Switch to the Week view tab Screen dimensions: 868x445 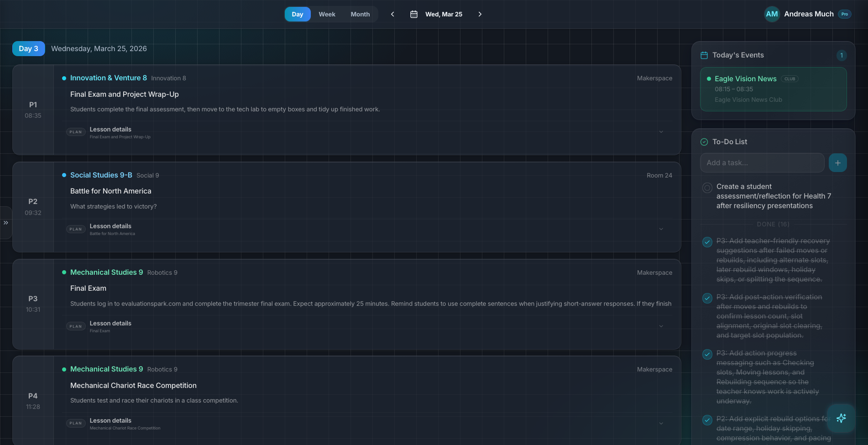[327, 14]
